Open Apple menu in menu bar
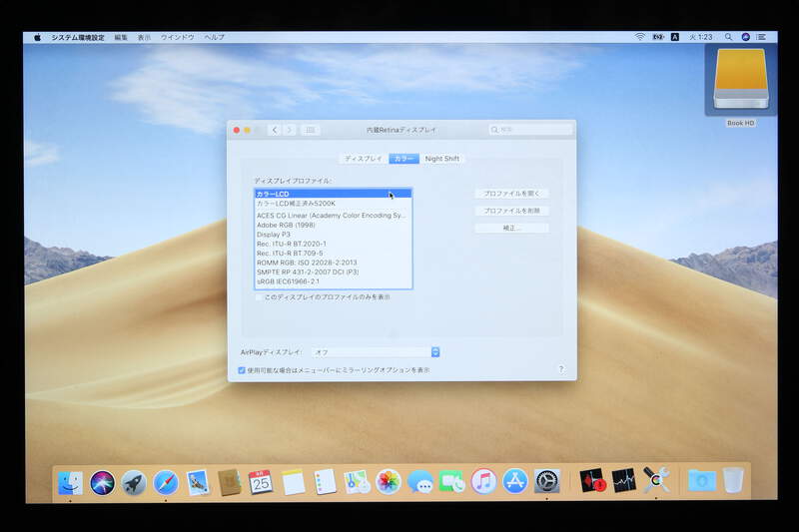The height and width of the screenshot is (532, 799). (37, 37)
